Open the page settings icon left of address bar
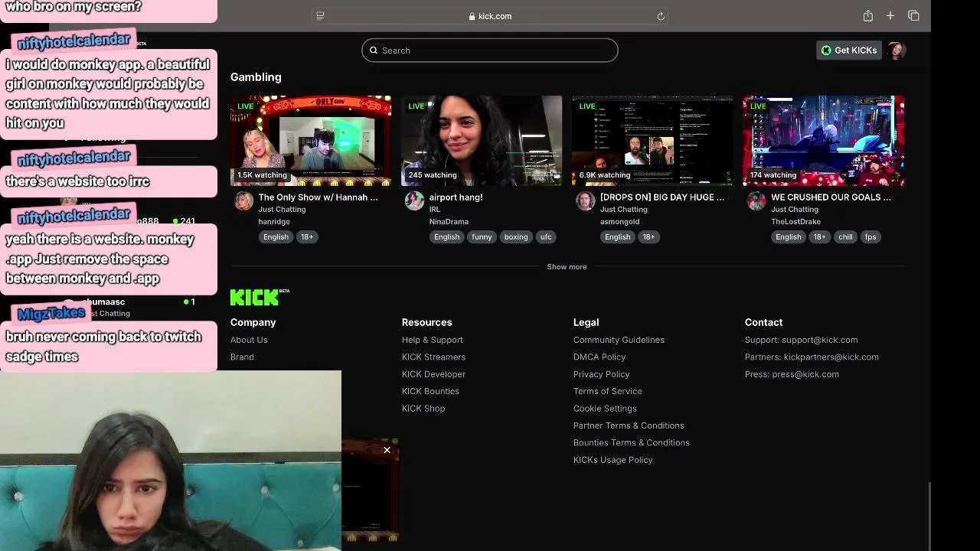 (320, 16)
